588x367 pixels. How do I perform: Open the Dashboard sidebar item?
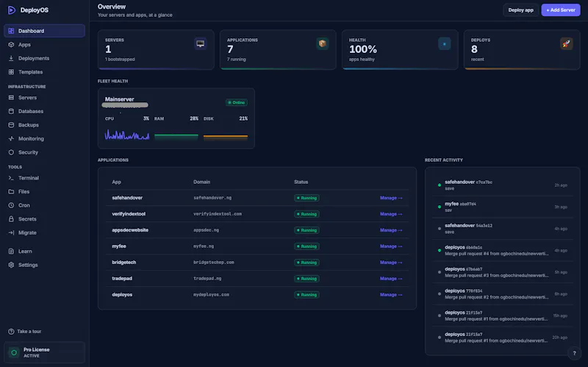click(x=44, y=31)
